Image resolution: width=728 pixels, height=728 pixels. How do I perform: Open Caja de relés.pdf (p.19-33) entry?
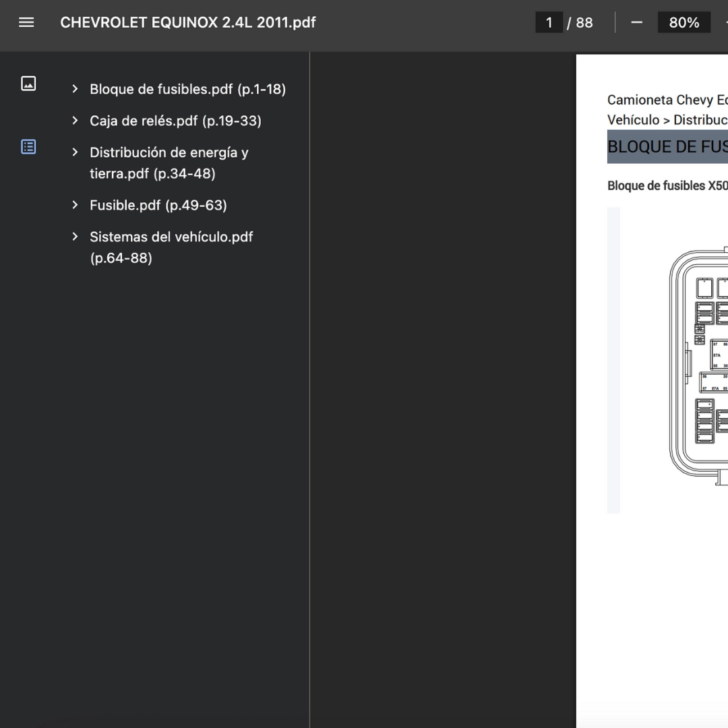pyautogui.click(x=175, y=121)
